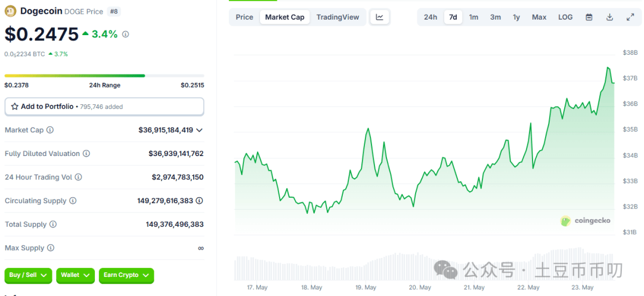This screenshot has width=644, height=296.
Task: Click the $0.2475 price value
Action: 42,34
